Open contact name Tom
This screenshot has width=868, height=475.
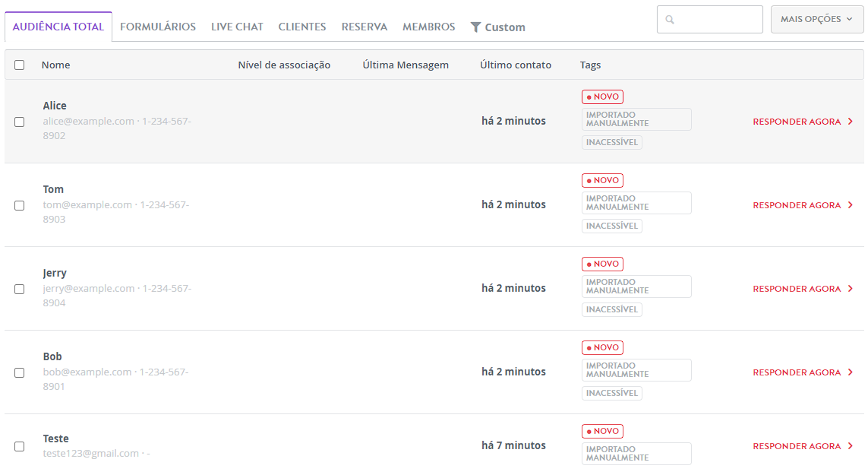(53, 189)
